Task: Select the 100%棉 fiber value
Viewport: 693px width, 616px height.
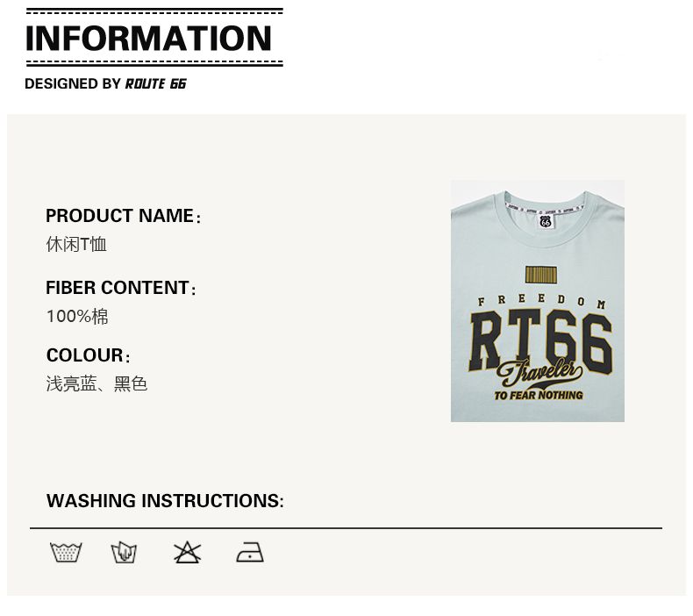Action: click(x=77, y=317)
